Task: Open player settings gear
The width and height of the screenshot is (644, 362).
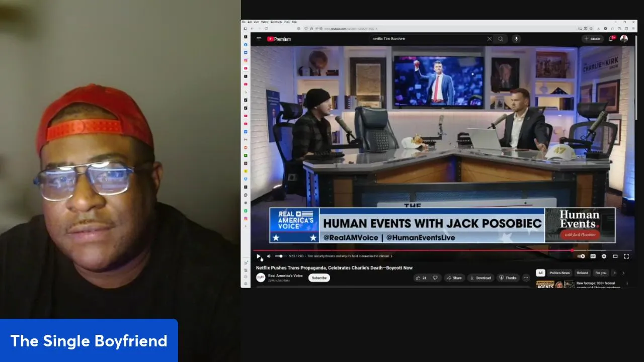Action: click(604, 256)
